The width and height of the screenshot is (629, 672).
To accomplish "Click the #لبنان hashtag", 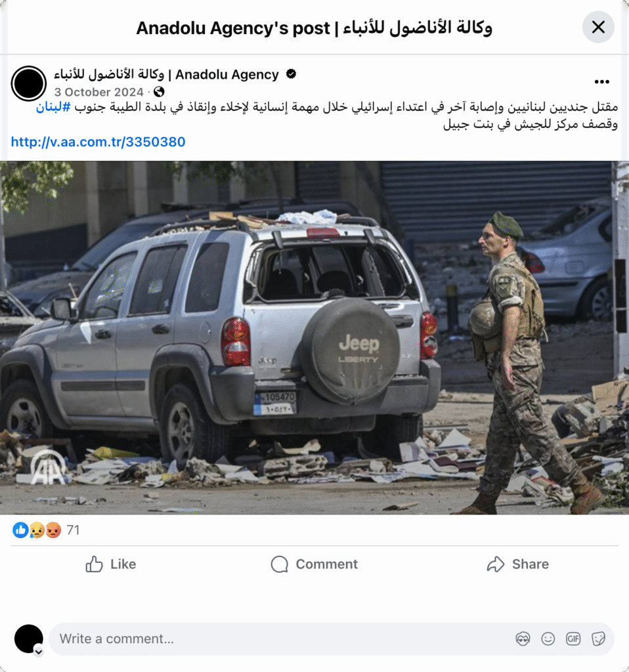I will 53,107.
